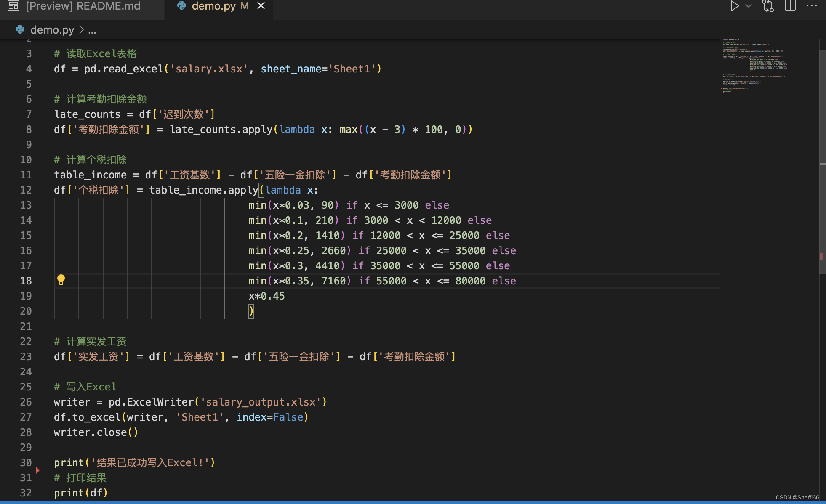Click the 'Sheet1' string on line 27
Image resolution: width=826 pixels, height=504 pixels.
tap(200, 417)
